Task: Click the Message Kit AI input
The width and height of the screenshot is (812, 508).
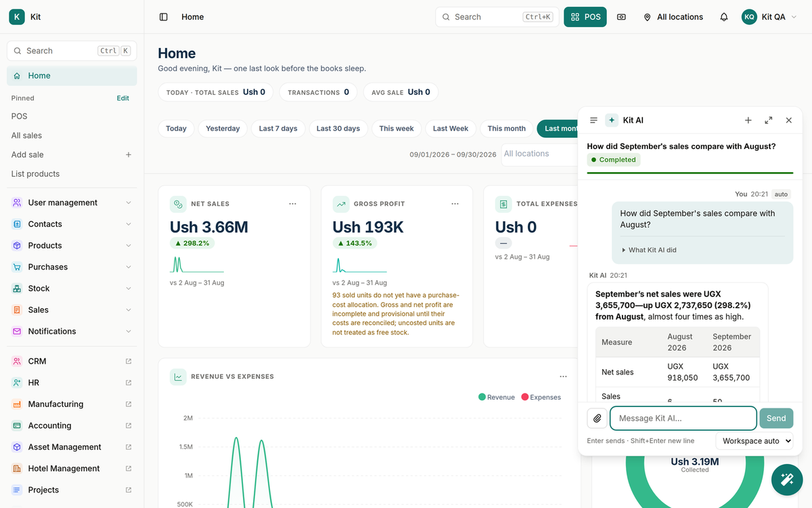Action: tap(683, 419)
